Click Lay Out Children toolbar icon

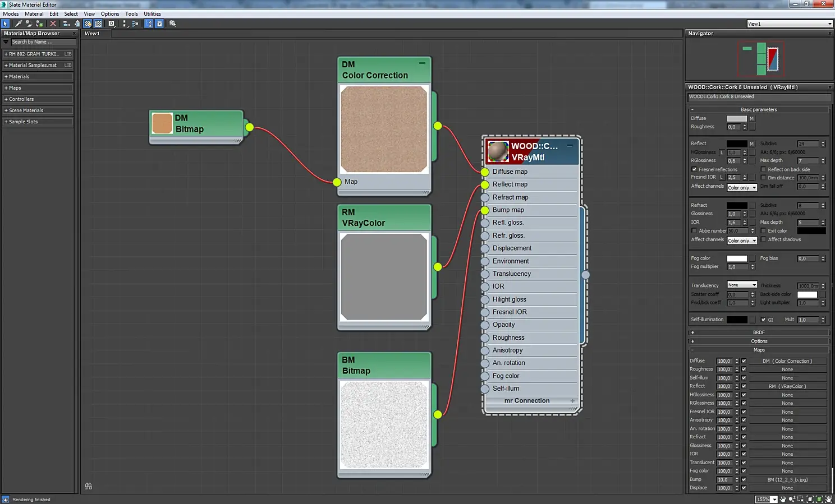pos(135,24)
